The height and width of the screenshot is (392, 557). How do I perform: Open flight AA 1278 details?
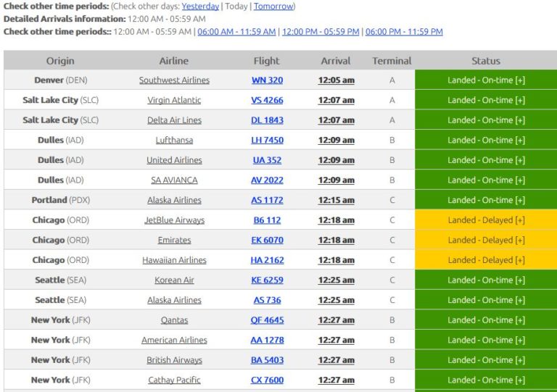[x=267, y=340]
